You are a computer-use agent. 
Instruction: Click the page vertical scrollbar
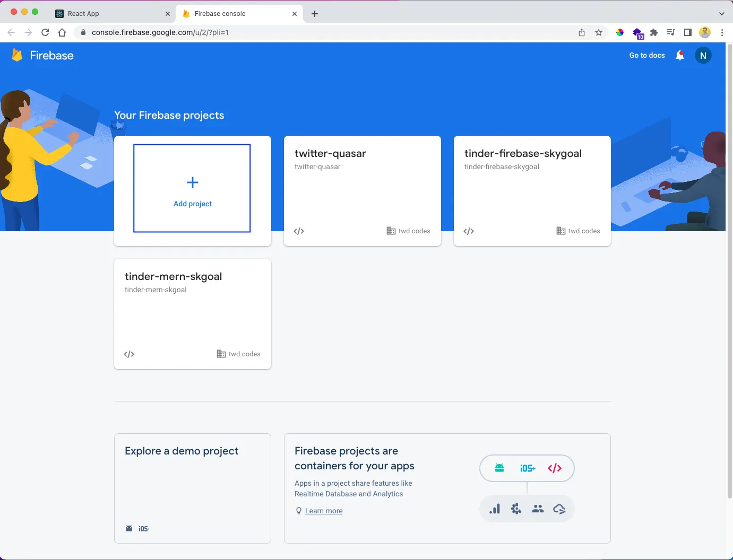tap(729, 270)
